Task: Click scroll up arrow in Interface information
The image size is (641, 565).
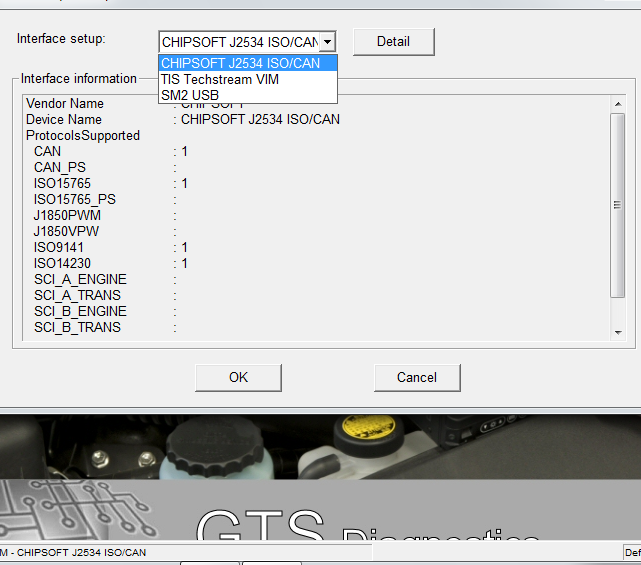Action: tap(618, 103)
